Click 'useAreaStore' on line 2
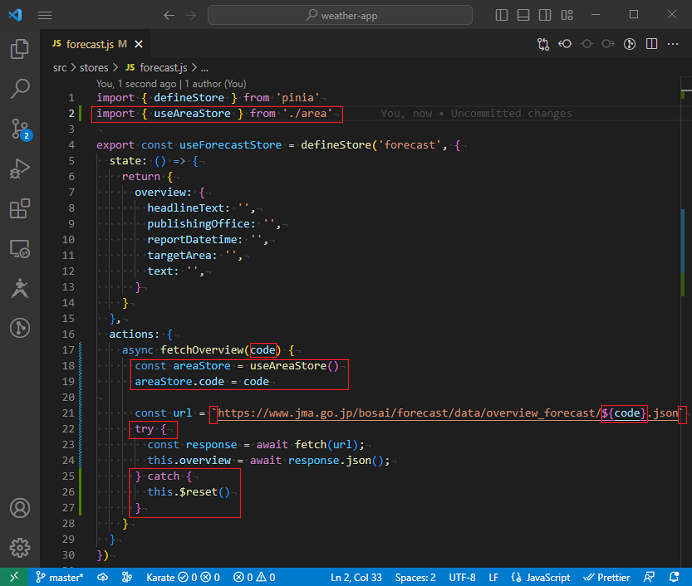Viewport: 692px width, 586px height. coord(192,113)
